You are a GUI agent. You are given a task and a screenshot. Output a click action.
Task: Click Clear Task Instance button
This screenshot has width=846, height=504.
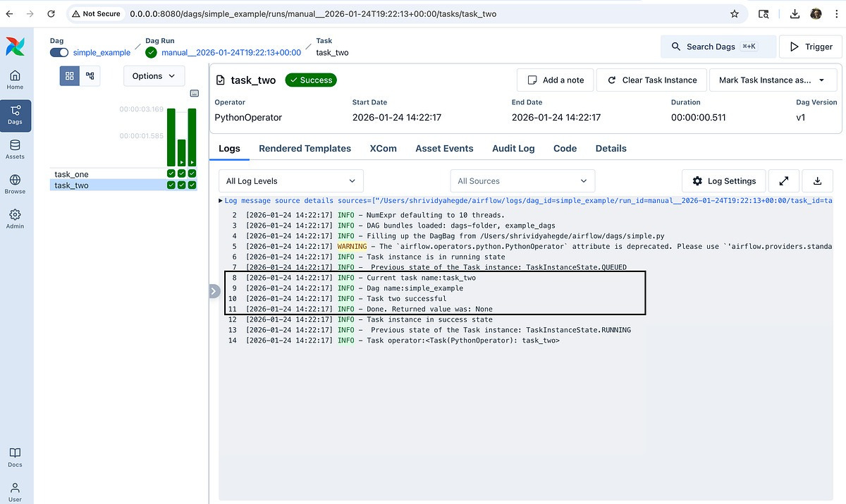[651, 80]
